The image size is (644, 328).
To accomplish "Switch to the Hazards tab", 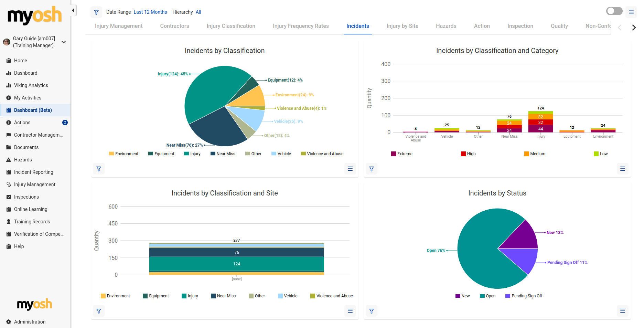I will click(446, 26).
